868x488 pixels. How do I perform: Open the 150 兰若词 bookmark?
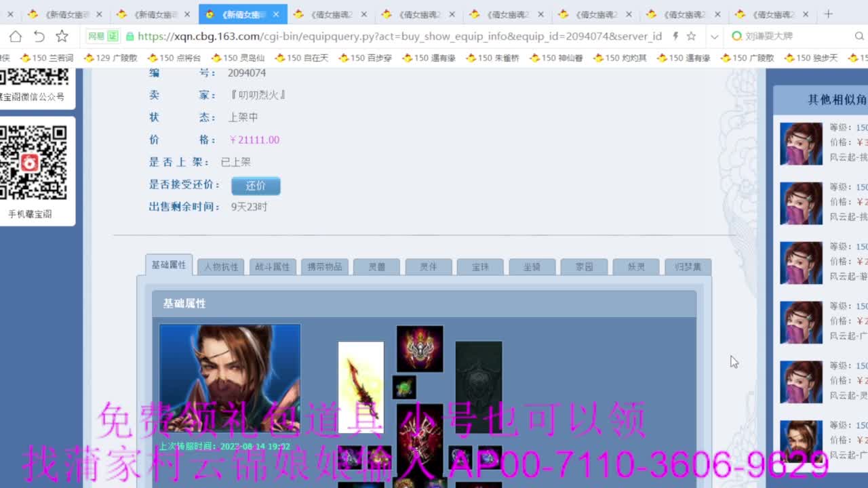[47, 58]
